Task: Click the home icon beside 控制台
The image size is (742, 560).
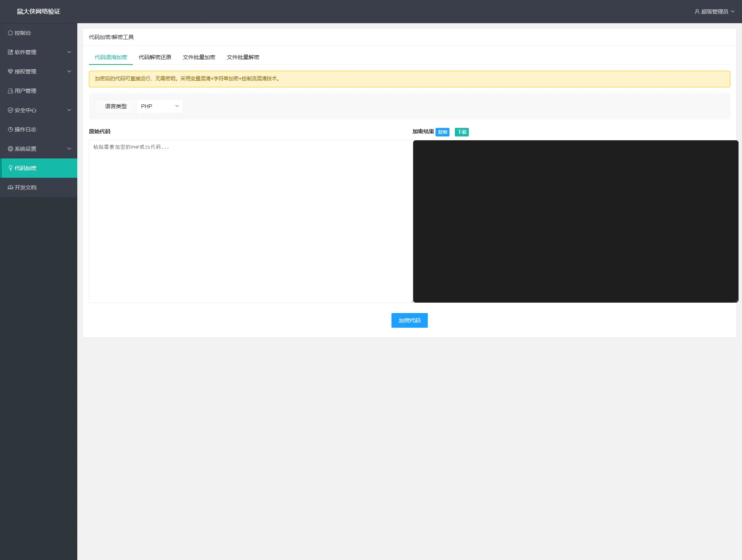Action: click(x=10, y=33)
